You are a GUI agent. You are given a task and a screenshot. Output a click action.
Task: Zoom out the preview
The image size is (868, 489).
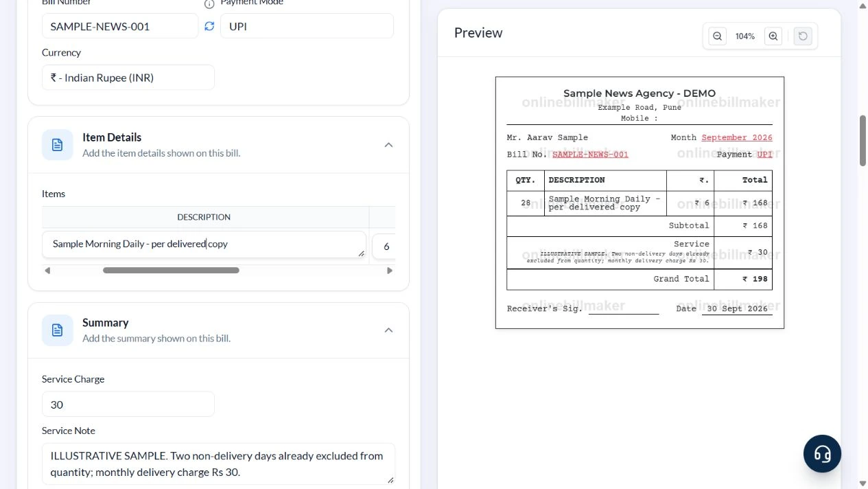(x=717, y=36)
